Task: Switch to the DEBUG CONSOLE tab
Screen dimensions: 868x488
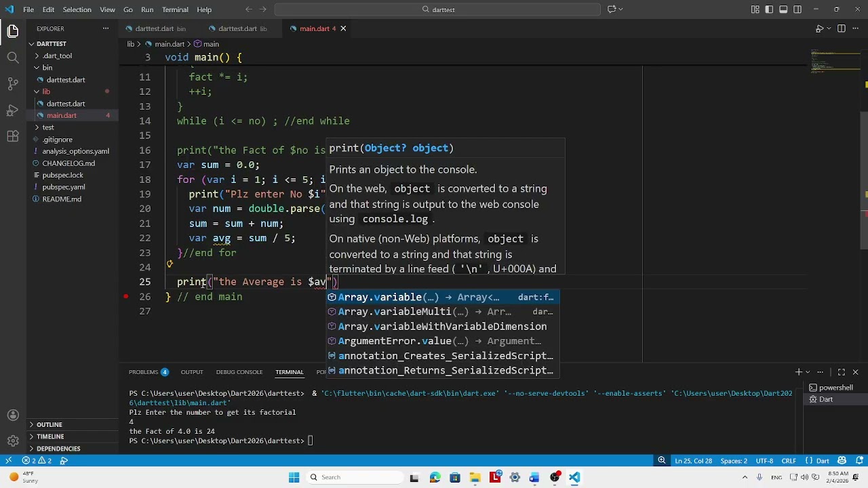Action: click(x=239, y=372)
